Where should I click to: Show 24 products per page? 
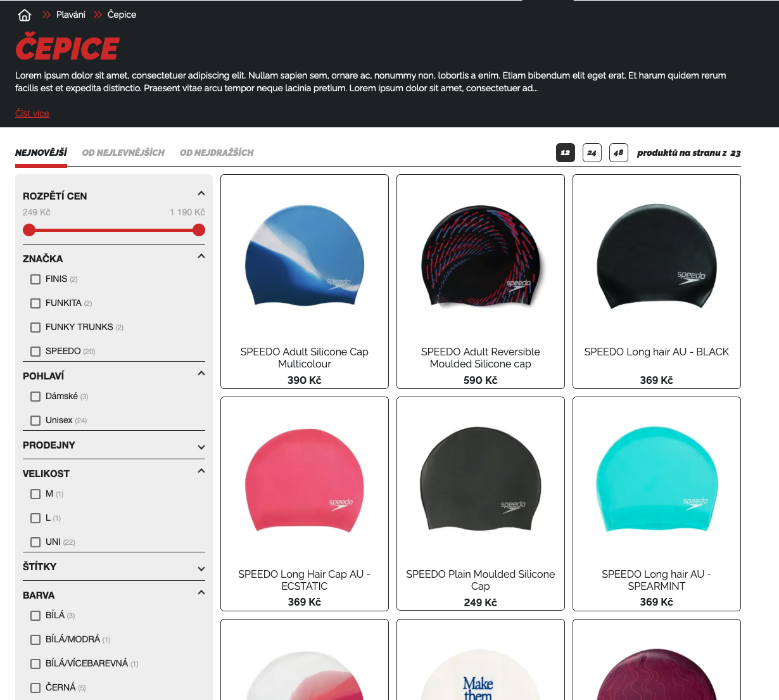592,153
